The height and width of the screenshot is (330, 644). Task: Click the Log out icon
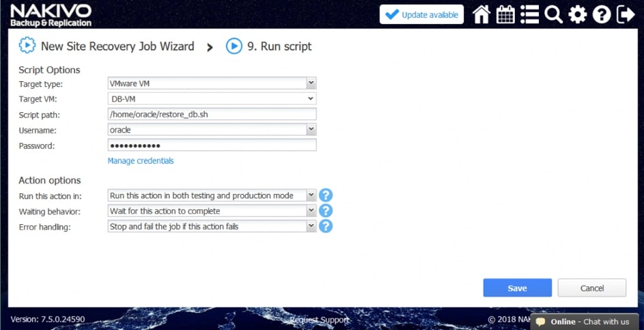click(626, 14)
